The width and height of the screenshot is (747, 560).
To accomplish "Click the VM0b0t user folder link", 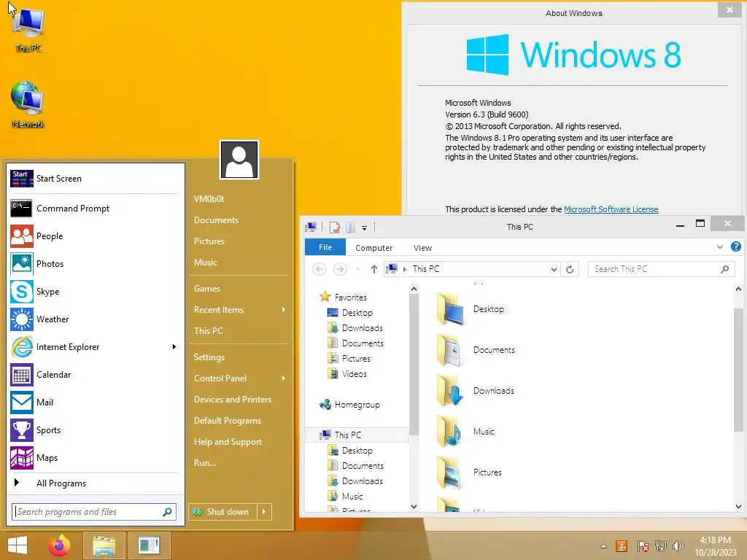I will pos(209,199).
